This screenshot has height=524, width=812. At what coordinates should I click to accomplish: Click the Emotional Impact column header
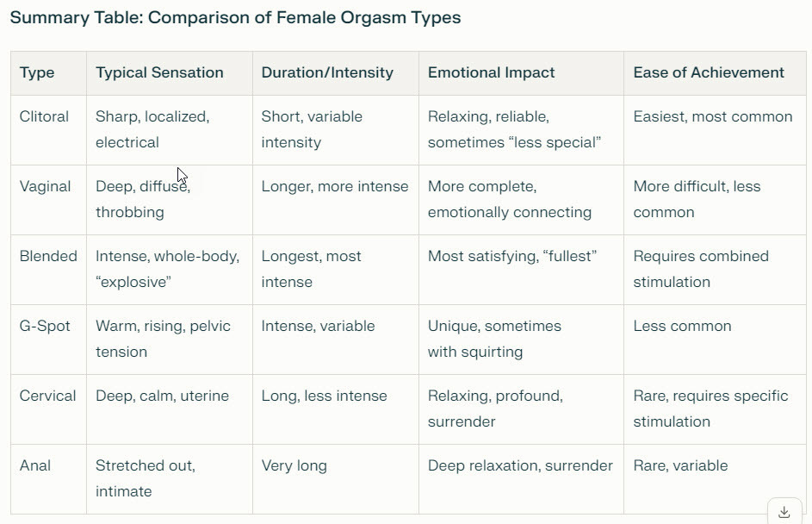(491, 72)
